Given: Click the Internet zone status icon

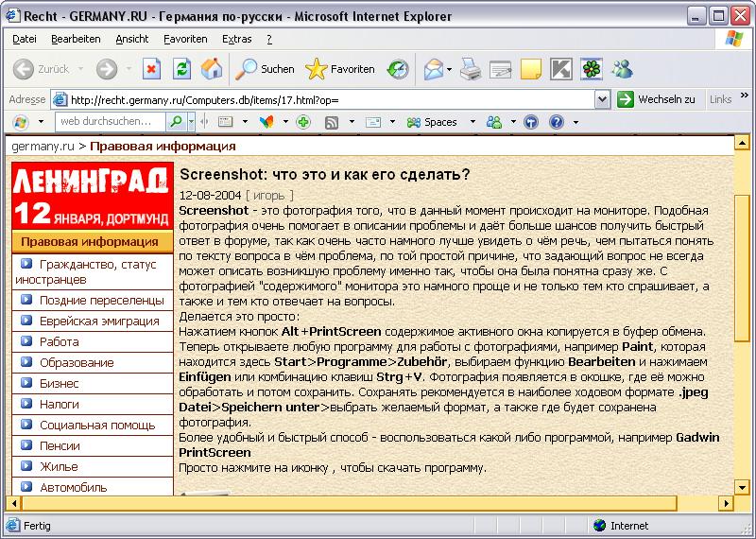Looking at the screenshot, I should click(600, 526).
